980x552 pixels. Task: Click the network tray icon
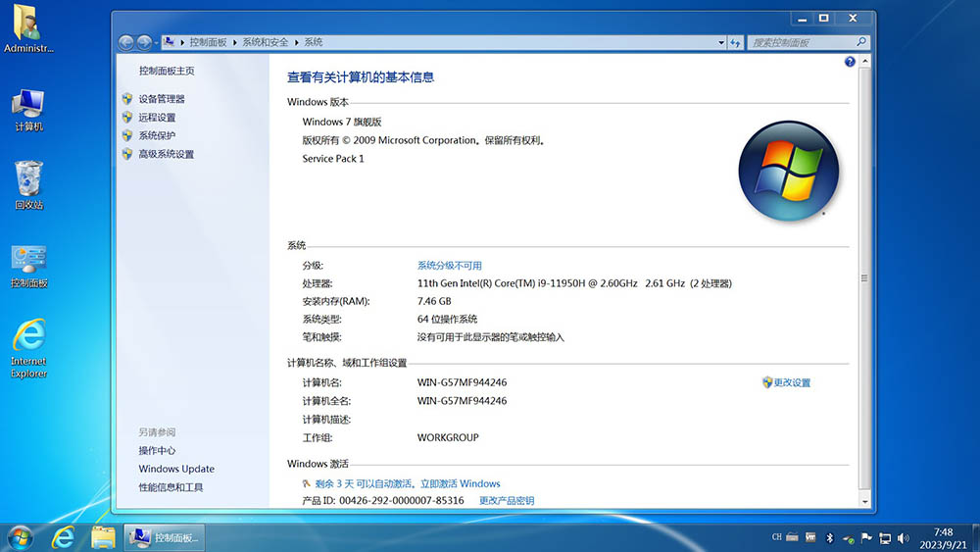coord(885,537)
